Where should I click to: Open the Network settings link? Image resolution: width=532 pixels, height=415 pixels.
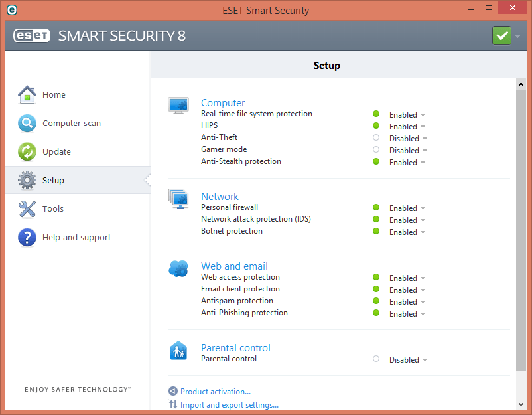tap(220, 197)
